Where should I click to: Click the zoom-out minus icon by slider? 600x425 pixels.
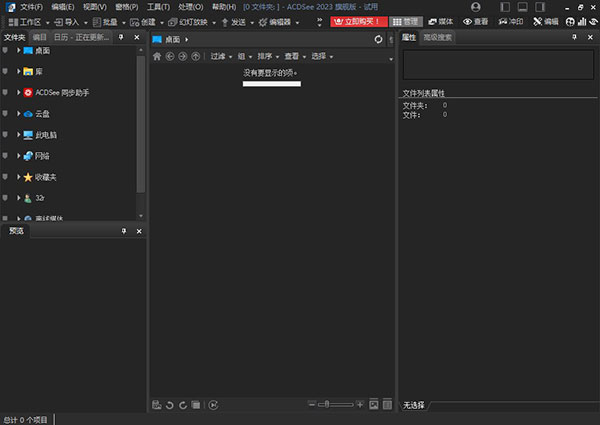[312, 404]
